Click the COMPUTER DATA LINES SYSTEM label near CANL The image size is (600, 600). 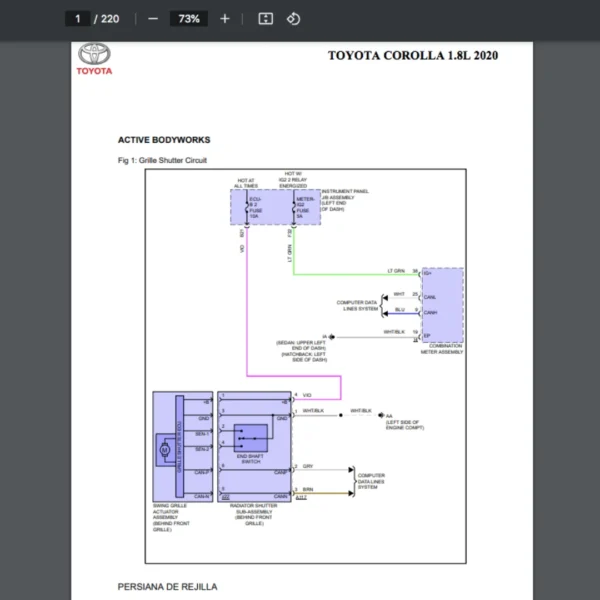click(357, 305)
